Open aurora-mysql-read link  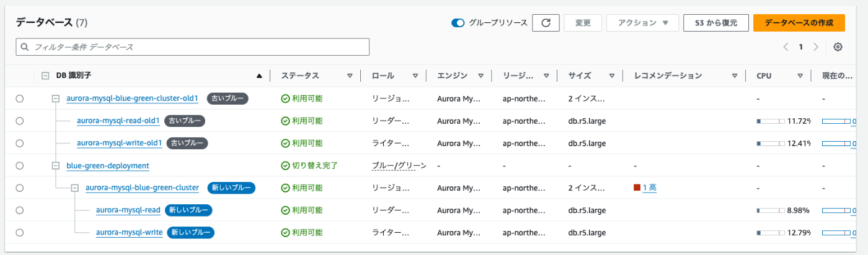coord(128,210)
